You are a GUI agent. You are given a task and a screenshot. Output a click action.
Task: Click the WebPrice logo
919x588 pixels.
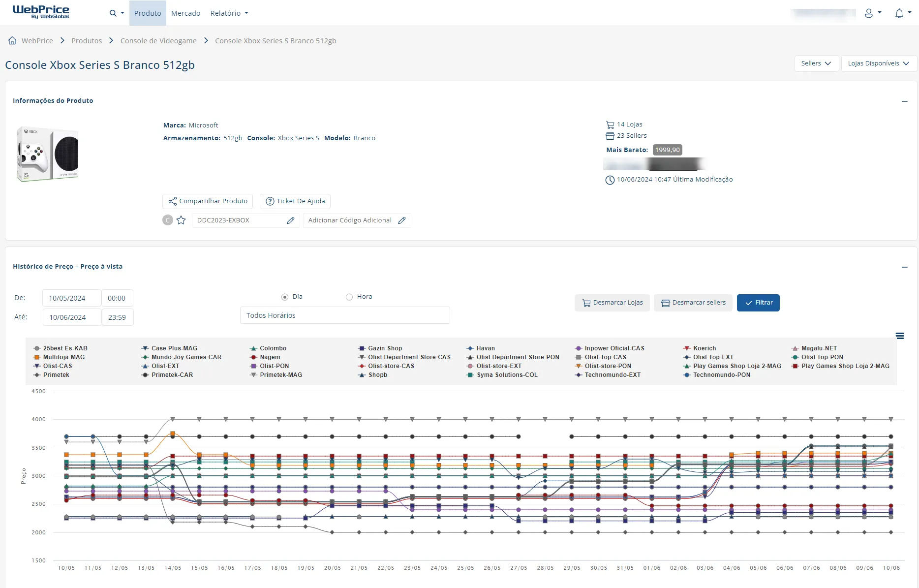(41, 12)
